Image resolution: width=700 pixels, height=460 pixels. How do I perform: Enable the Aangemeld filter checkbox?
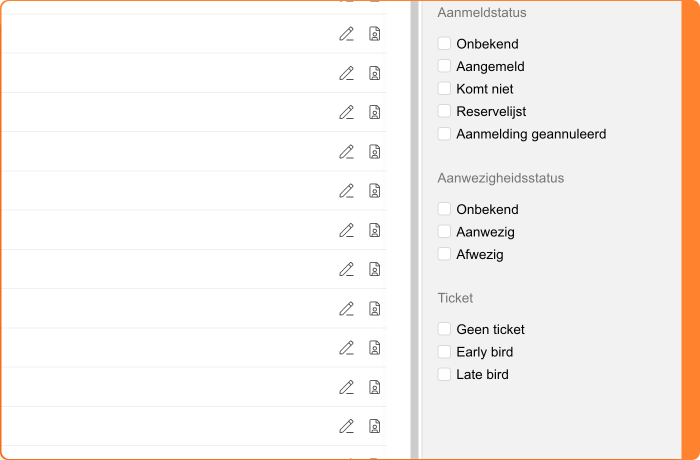444,66
